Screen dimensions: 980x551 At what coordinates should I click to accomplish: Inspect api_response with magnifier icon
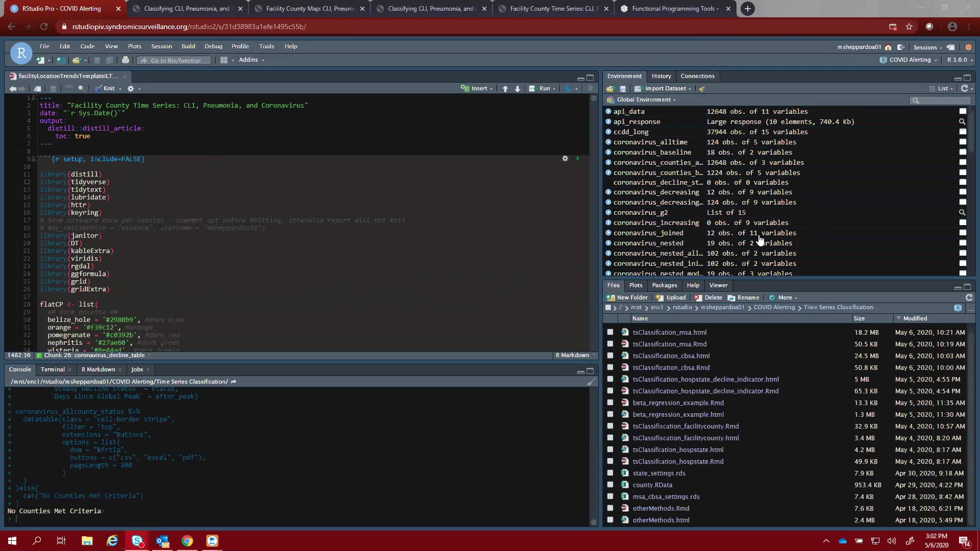pyautogui.click(x=962, y=121)
